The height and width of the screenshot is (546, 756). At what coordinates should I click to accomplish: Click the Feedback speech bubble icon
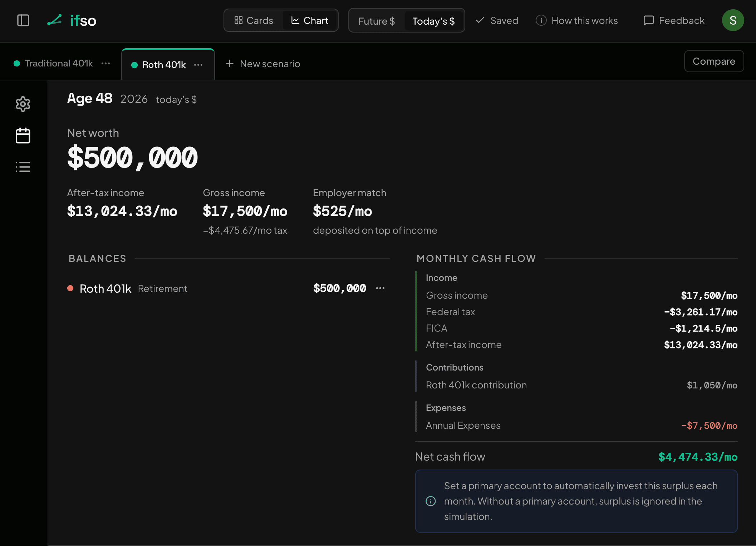click(x=648, y=20)
